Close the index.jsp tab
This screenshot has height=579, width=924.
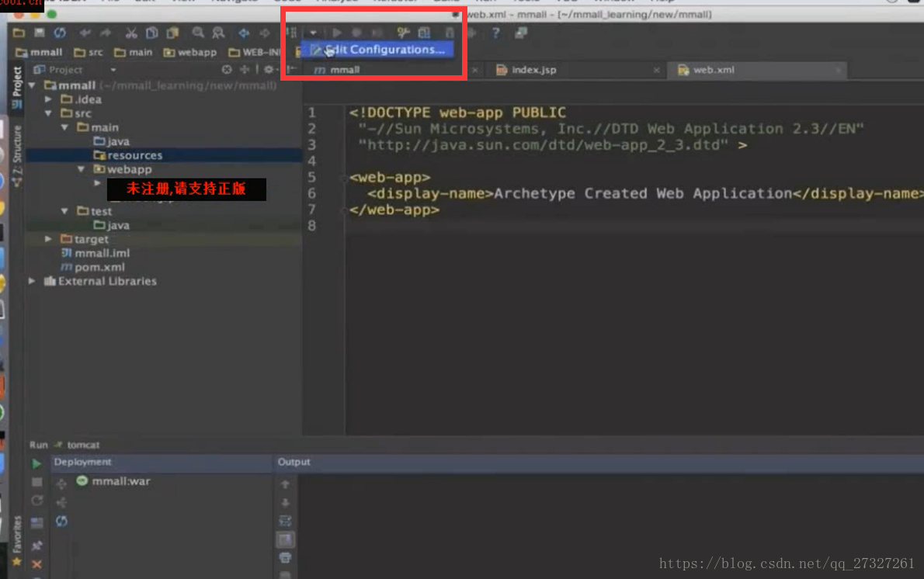tap(656, 70)
